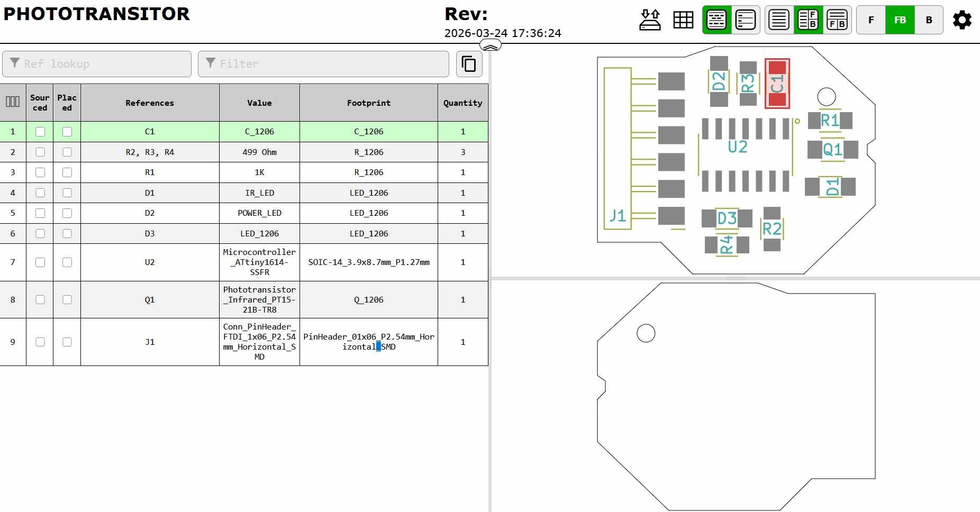The image size is (980, 512).
Task: Tick Sourced for the D1 IR_LED row
Action: click(40, 193)
